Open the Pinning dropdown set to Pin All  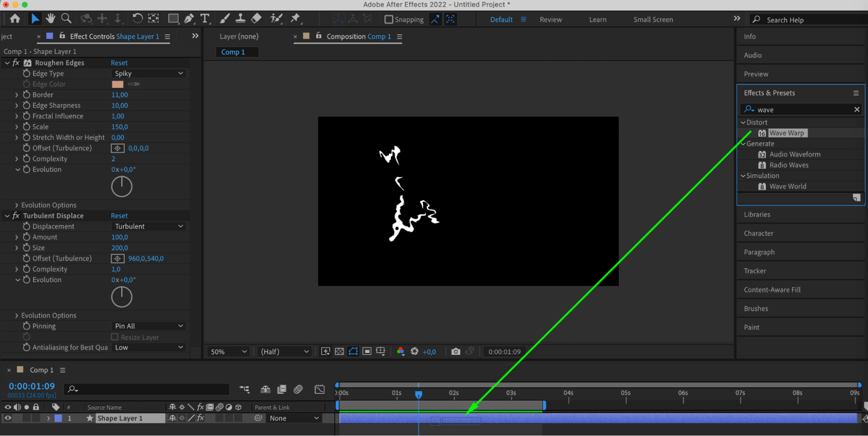pyautogui.click(x=149, y=326)
